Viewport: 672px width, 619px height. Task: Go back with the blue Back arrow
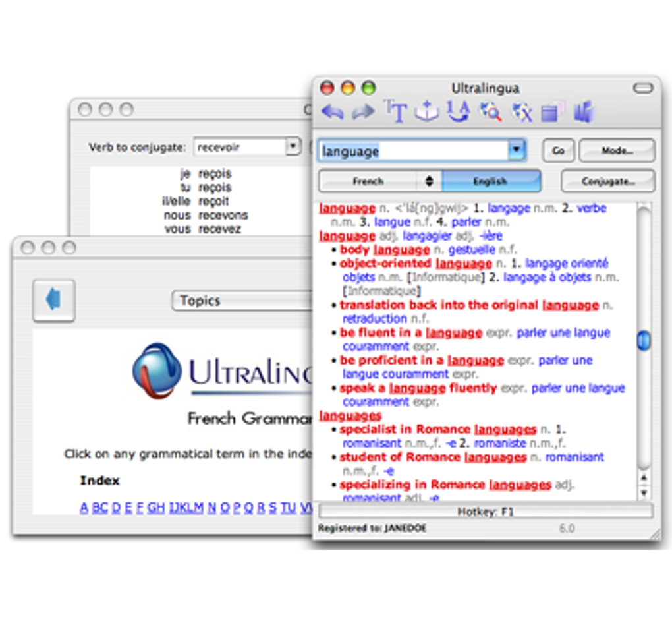pyautogui.click(x=333, y=112)
